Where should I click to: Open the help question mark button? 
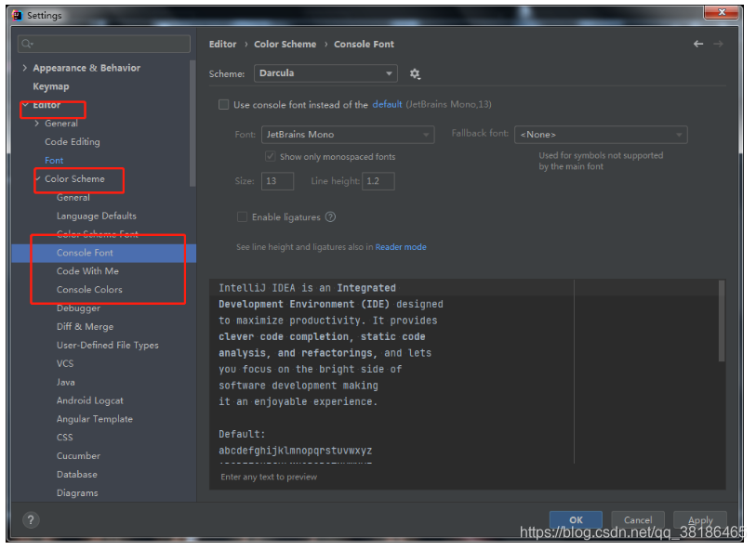pyautogui.click(x=31, y=519)
